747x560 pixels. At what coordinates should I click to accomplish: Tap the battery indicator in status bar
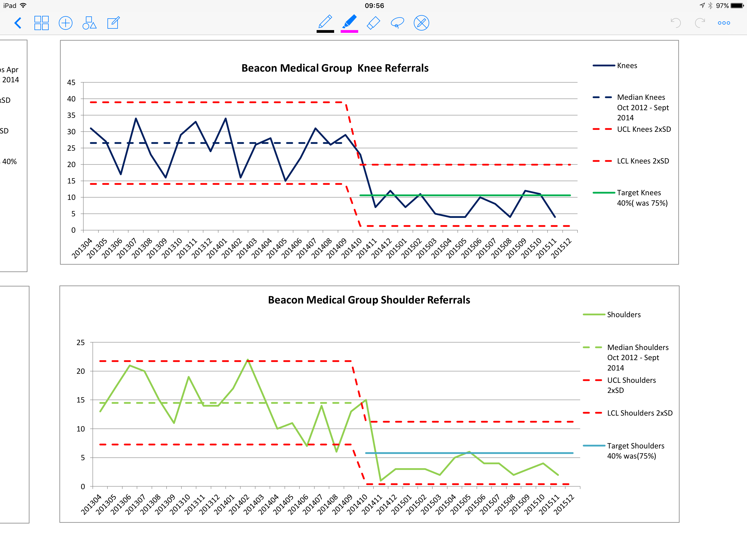(x=737, y=6)
